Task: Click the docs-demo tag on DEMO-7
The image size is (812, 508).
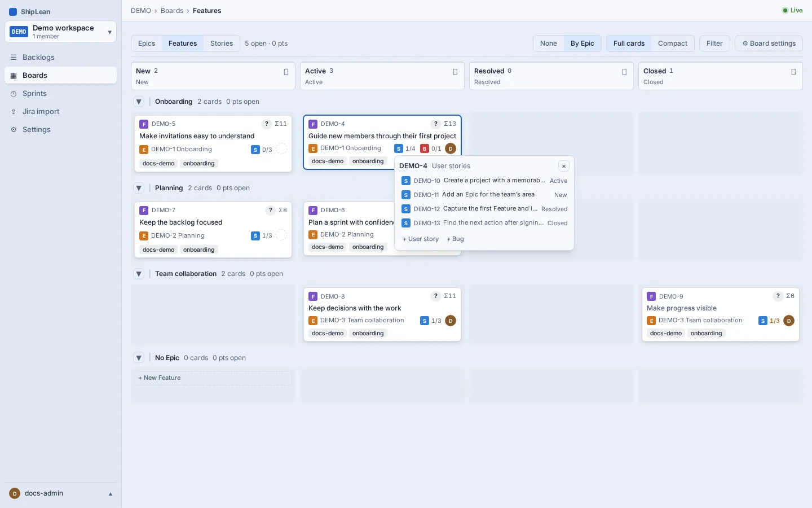Action: pyautogui.click(x=158, y=249)
